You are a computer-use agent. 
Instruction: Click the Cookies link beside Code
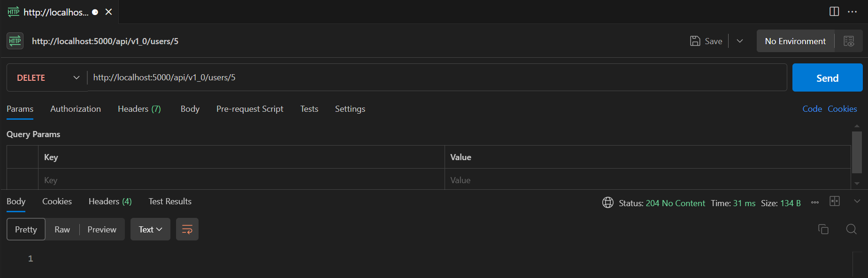(x=842, y=109)
